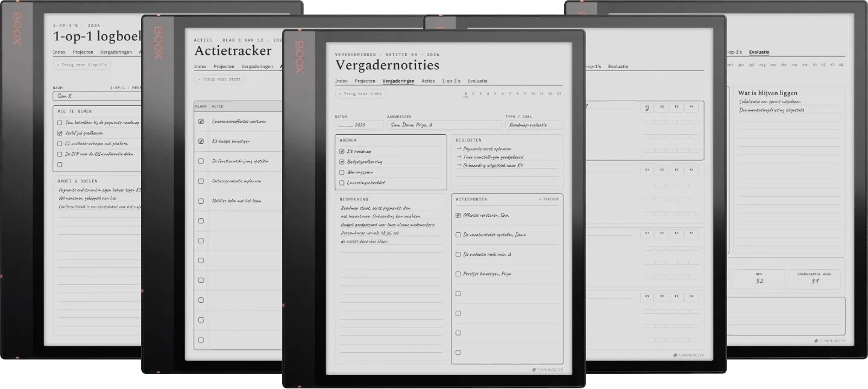Image resolution: width=868 pixels, height=389 pixels.
Task: Open the Evaluatie tab on the rightmost tablet
Action: (759, 52)
